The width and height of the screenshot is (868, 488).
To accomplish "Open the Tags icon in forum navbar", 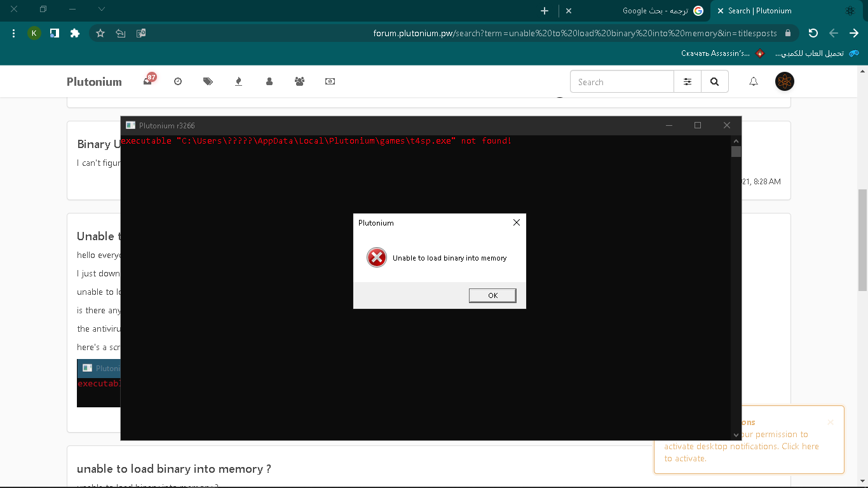I will pyautogui.click(x=208, y=81).
